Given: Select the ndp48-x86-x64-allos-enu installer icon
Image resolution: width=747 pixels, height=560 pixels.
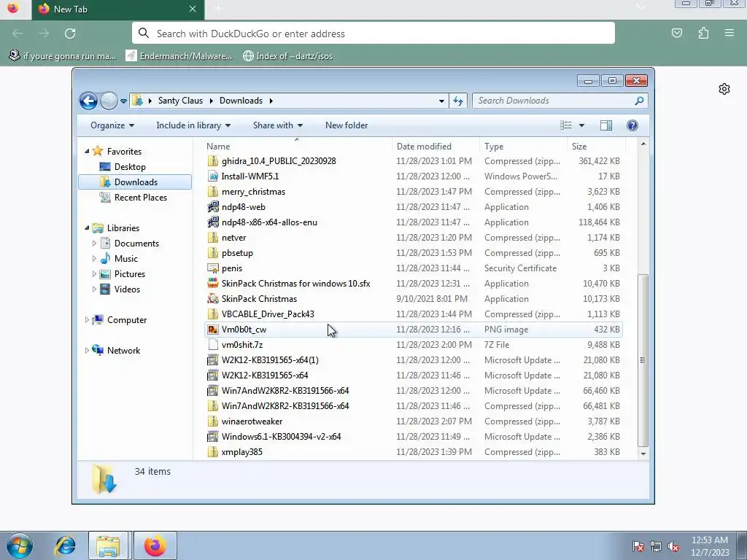Looking at the screenshot, I should [213, 222].
